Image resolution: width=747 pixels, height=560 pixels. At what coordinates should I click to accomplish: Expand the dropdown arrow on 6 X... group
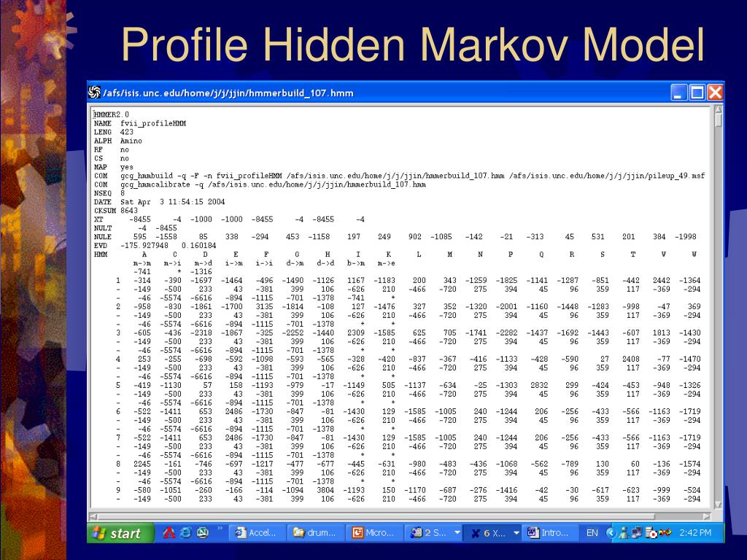pyautogui.click(x=516, y=533)
